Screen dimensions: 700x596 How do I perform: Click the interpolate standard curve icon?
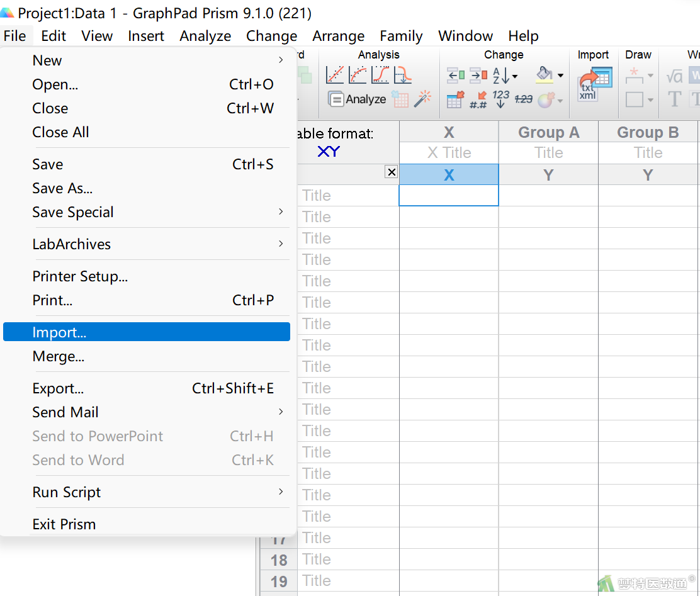pyautogui.click(x=403, y=75)
